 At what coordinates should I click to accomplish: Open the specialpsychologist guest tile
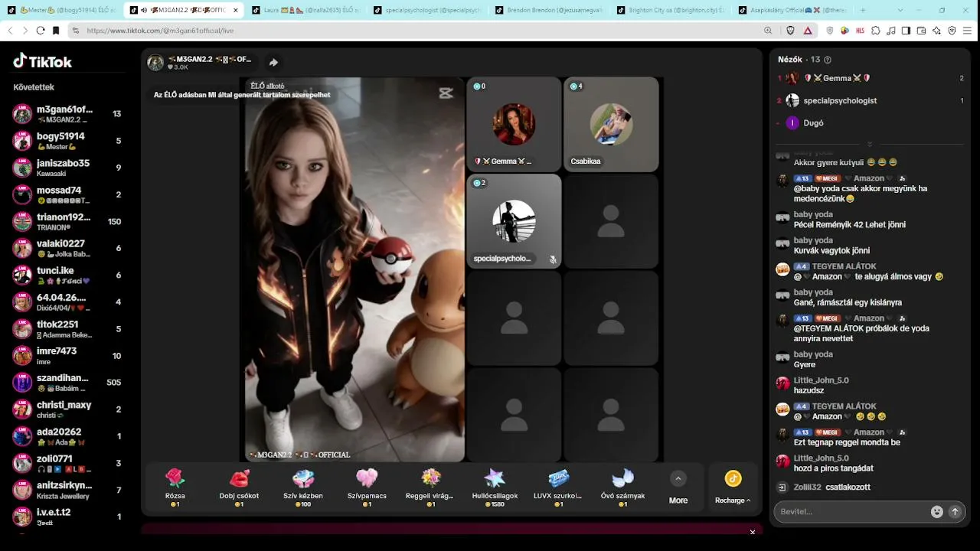pos(514,221)
